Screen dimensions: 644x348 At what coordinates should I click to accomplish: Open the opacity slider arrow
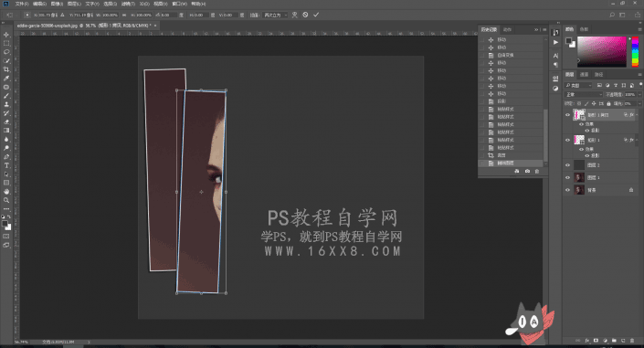(x=639, y=94)
